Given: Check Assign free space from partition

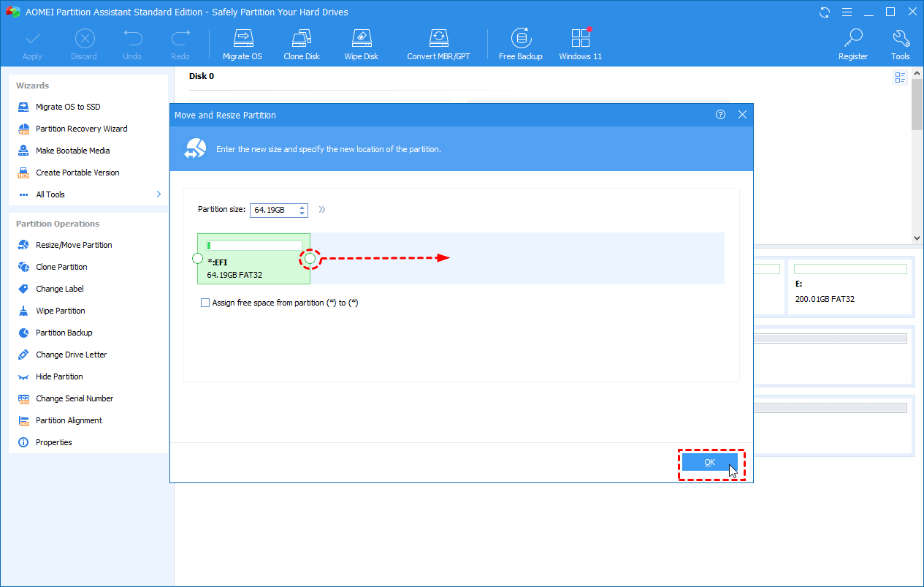Looking at the screenshot, I should click(x=205, y=303).
